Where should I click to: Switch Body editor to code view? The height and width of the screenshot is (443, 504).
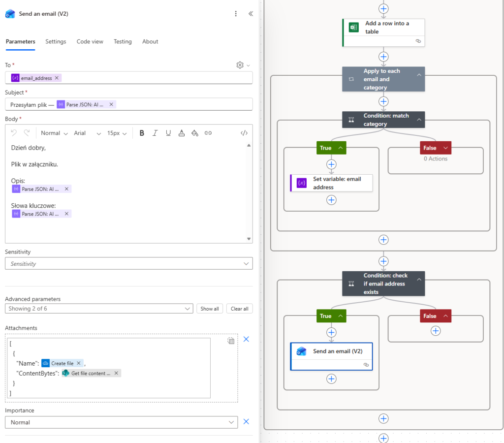(244, 133)
